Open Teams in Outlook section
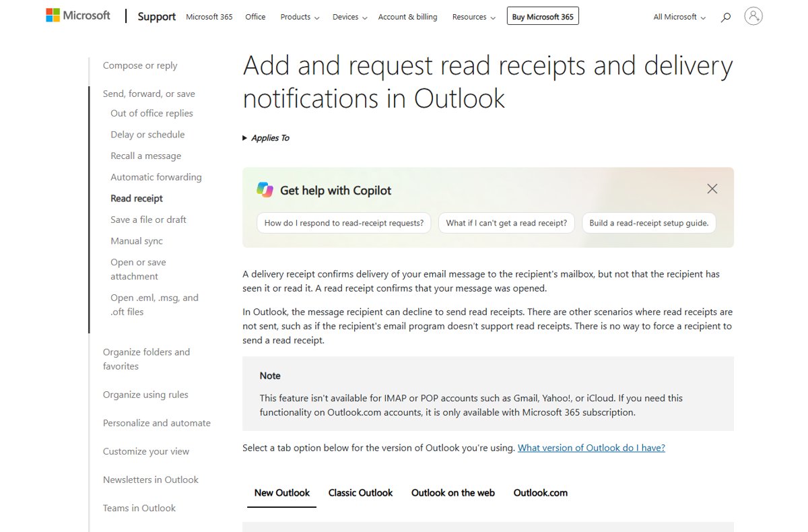 [x=139, y=508]
